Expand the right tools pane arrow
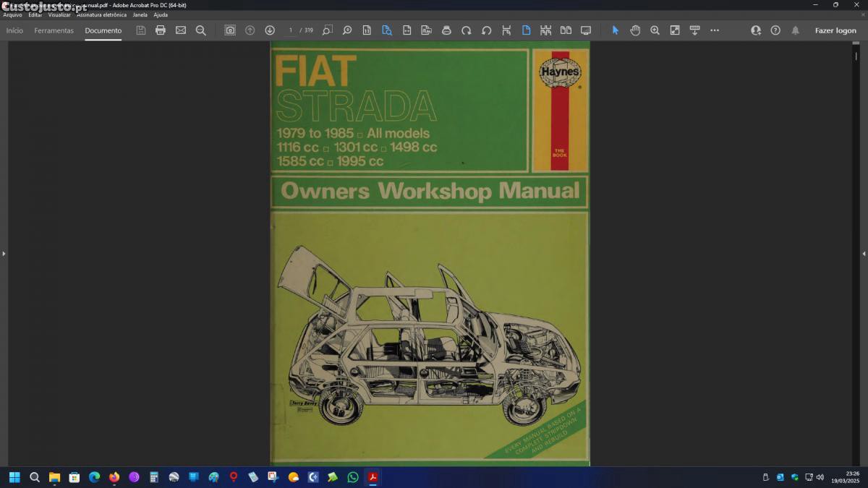The height and width of the screenshot is (488, 868). pyautogui.click(x=864, y=254)
